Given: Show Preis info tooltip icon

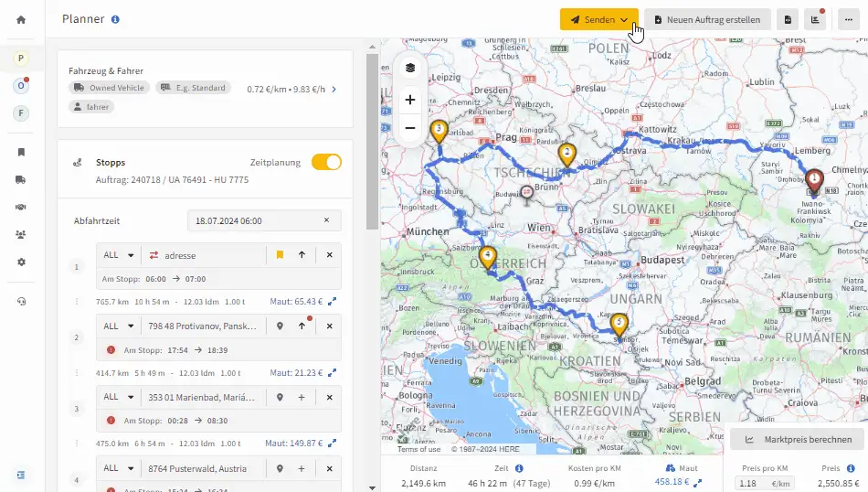Looking at the screenshot, I should click(851, 468).
